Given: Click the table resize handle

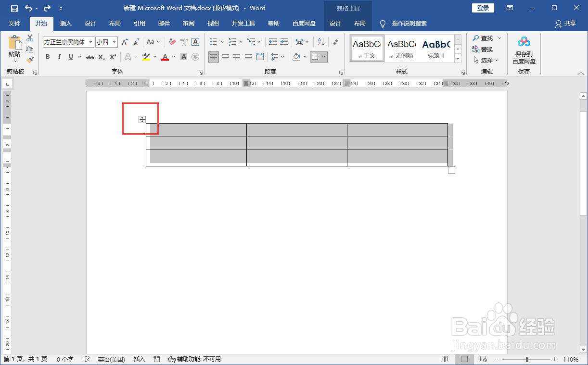Looking at the screenshot, I should pyautogui.click(x=451, y=170).
